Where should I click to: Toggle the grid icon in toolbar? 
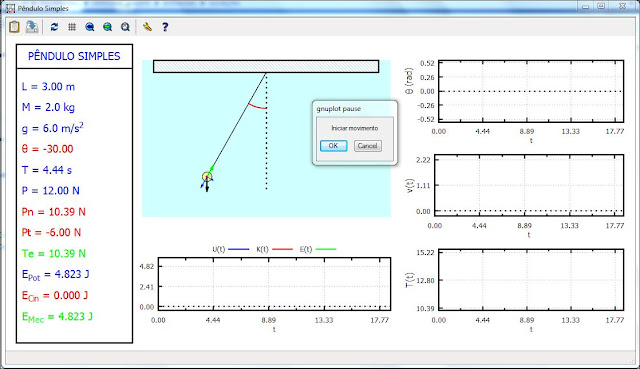[72, 27]
